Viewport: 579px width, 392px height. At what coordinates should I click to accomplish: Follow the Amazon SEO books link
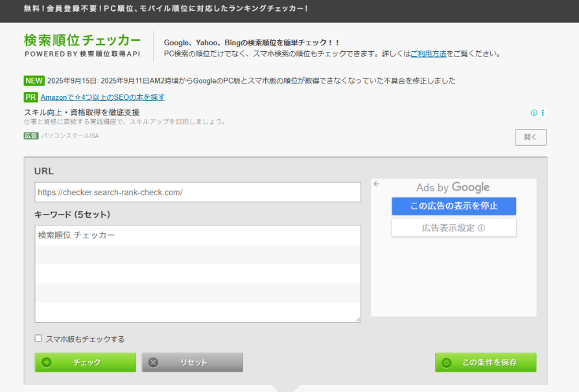[102, 97]
